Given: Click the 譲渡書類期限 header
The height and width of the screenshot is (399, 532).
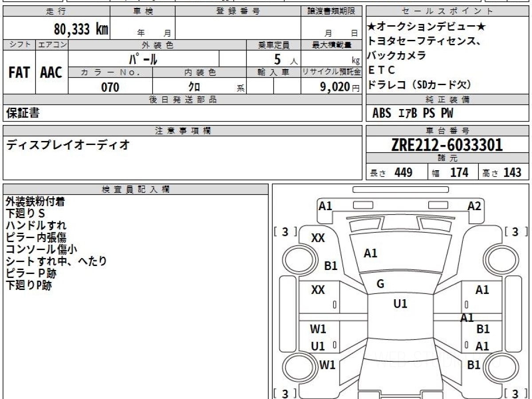Looking at the screenshot, I should pyautogui.click(x=332, y=12).
